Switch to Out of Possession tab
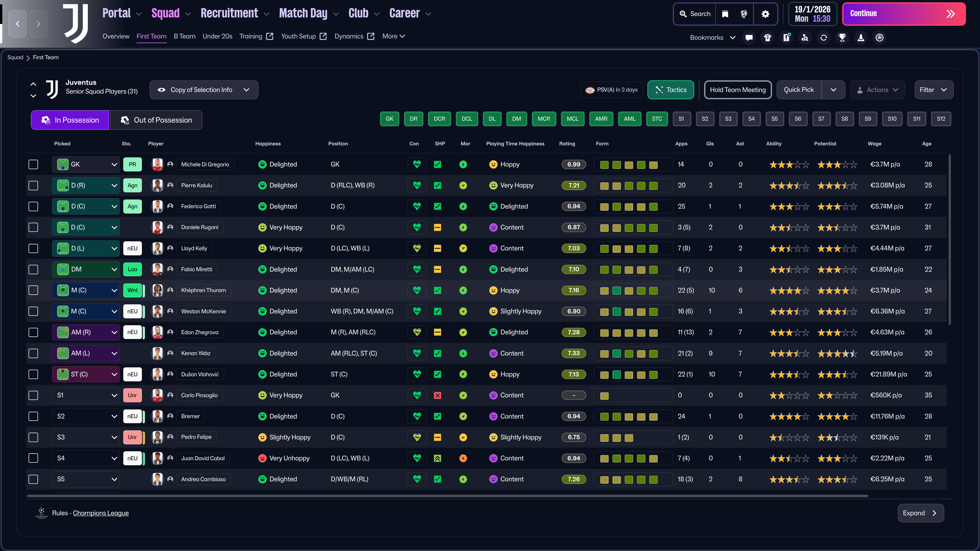Image resolution: width=980 pixels, height=551 pixels. [156, 120]
